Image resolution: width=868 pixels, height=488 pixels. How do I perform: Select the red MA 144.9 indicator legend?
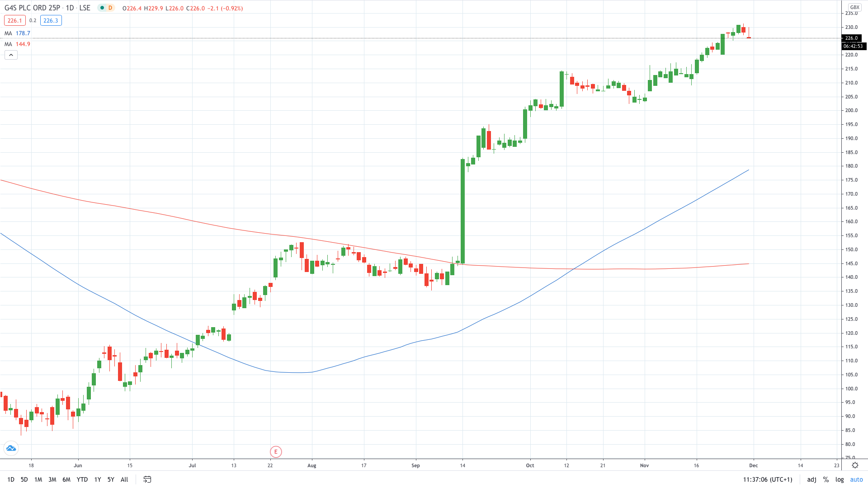[17, 44]
